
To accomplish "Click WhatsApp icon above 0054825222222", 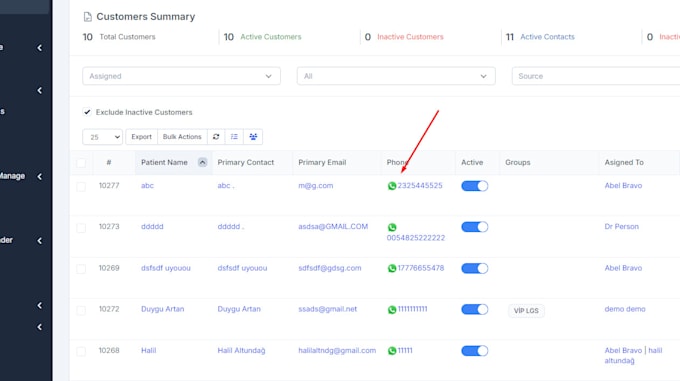I will click(392, 227).
